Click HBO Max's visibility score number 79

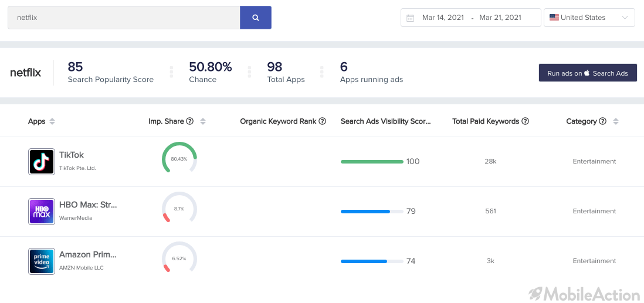coord(411,212)
